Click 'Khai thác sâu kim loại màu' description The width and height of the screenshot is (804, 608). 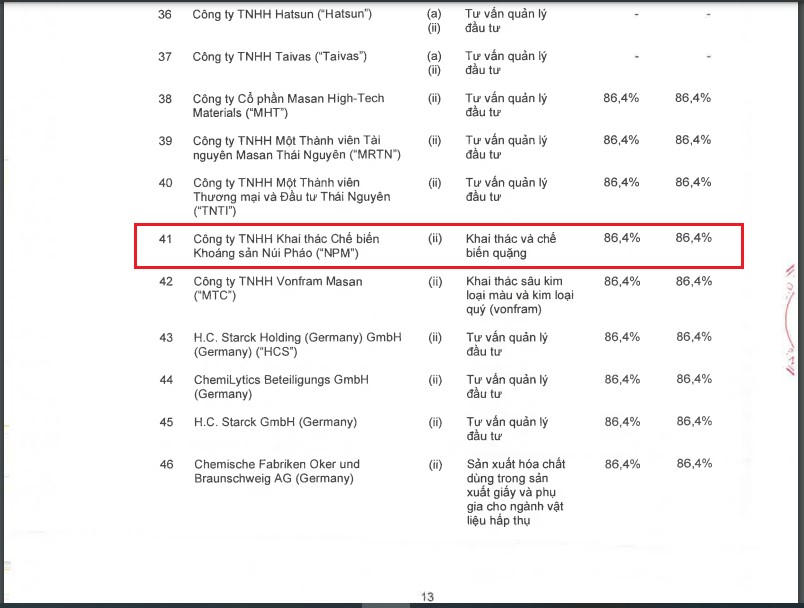click(518, 295)
